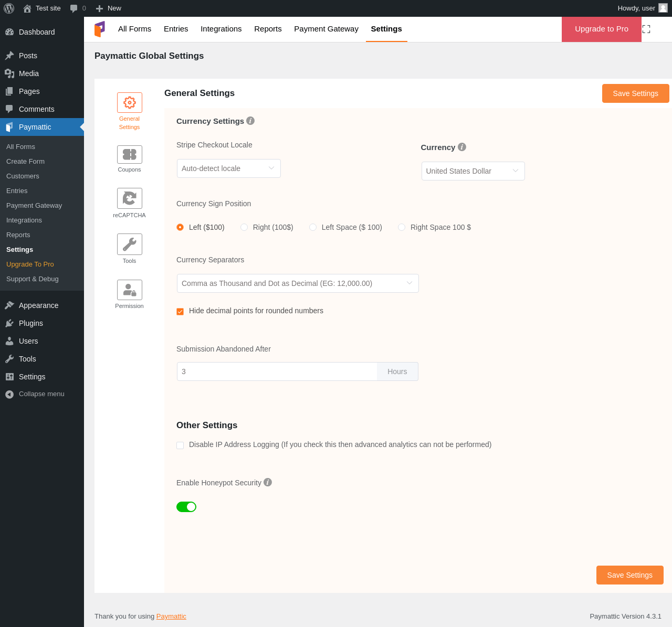Click the Submission Abandoned After input field
Viewport: 672px width, 627px height.
pyautogui.click(x=277, y=371)
